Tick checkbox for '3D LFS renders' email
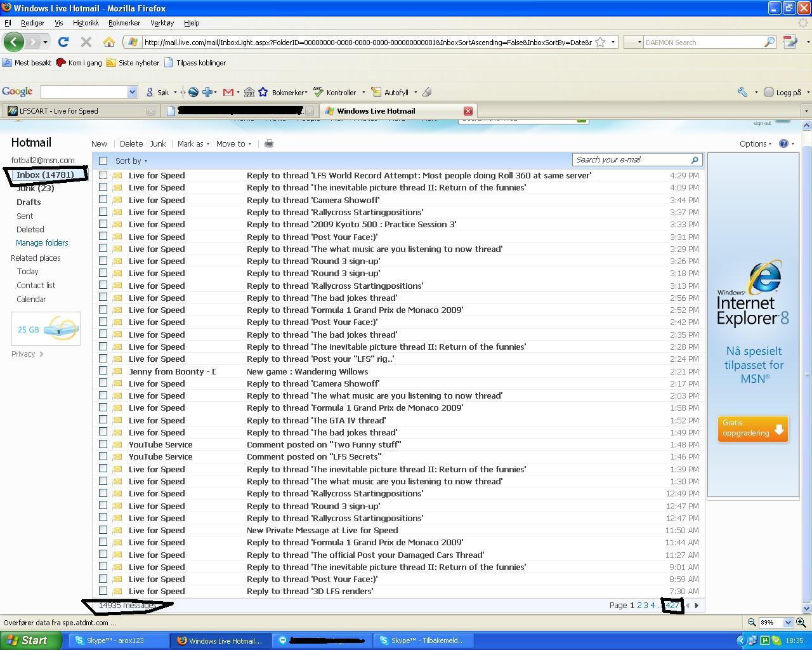 tap(103, 591)
